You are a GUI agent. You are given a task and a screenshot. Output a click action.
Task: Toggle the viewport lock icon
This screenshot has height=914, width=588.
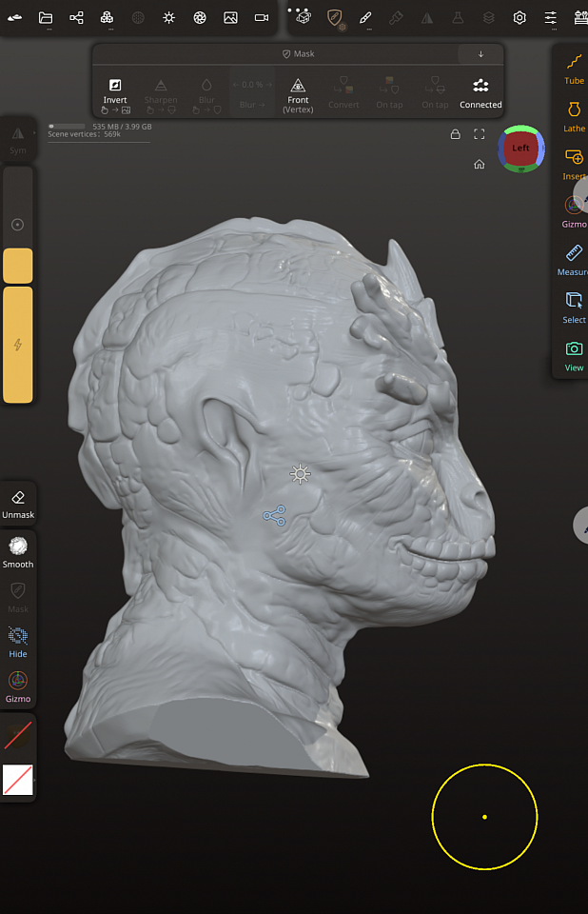pos(456,134)
